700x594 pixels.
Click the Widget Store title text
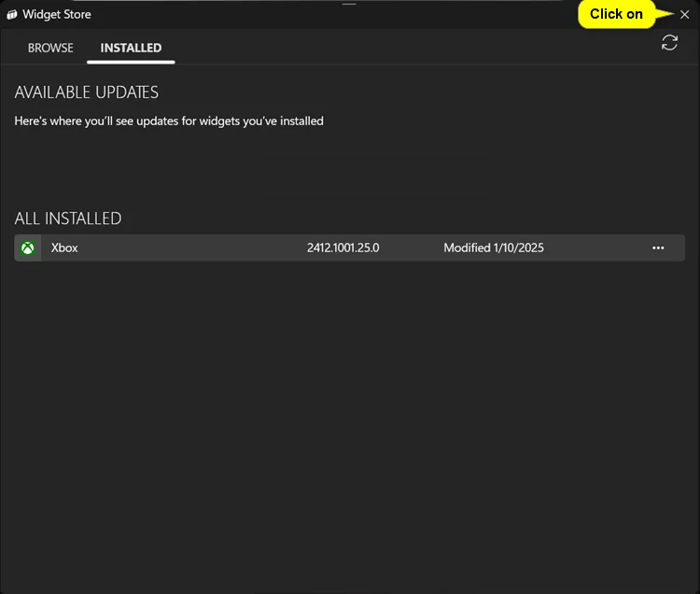click(57, 15)
